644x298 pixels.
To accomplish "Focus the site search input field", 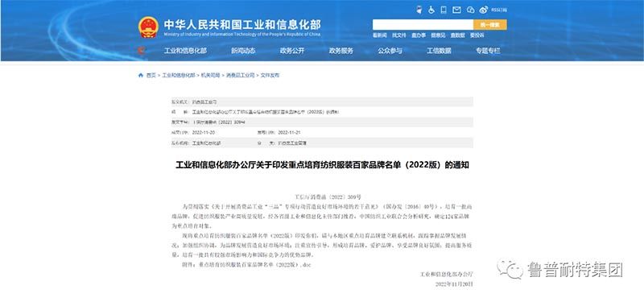I will (423, 25).
